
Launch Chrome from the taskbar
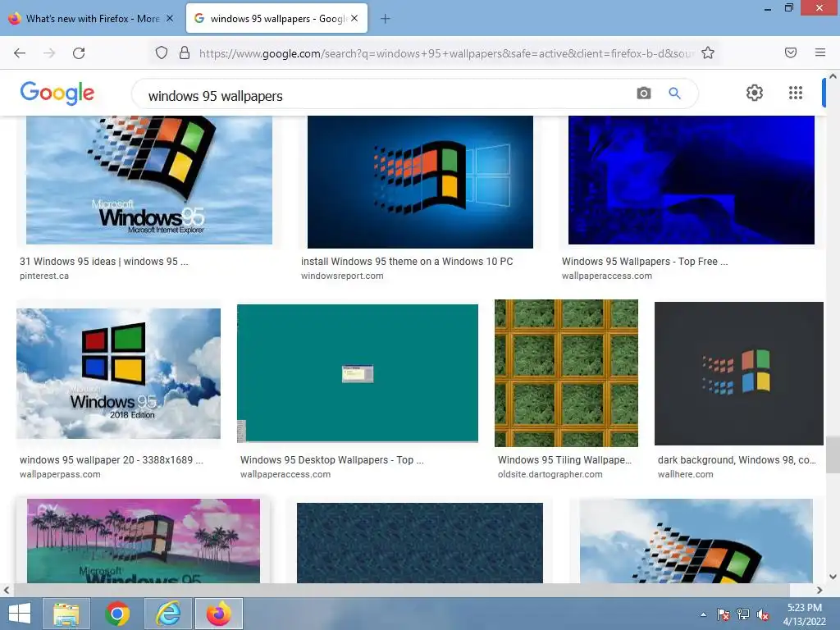pos(117,614)
